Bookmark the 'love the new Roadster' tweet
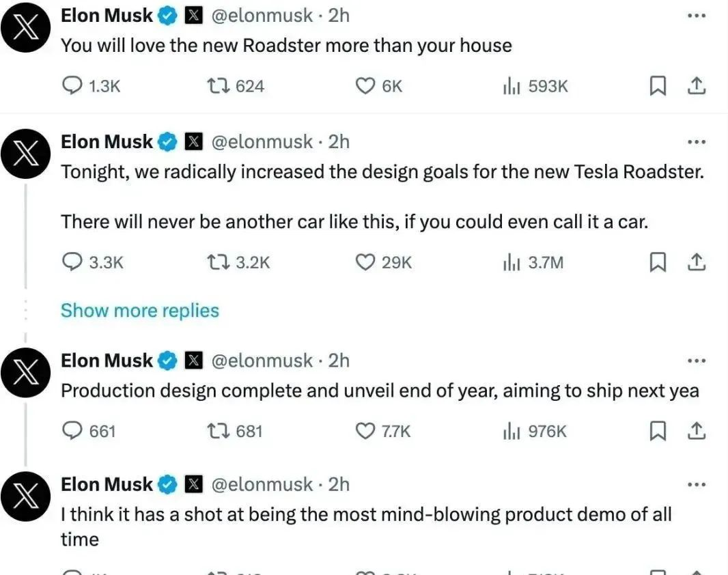Viewport: 728px width, 575px height. (657, 86)
